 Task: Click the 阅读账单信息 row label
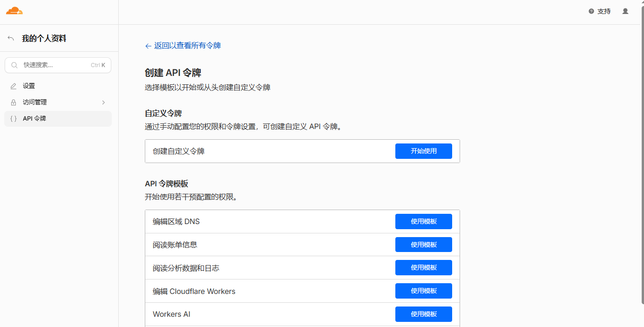click(x=175, y=245)
